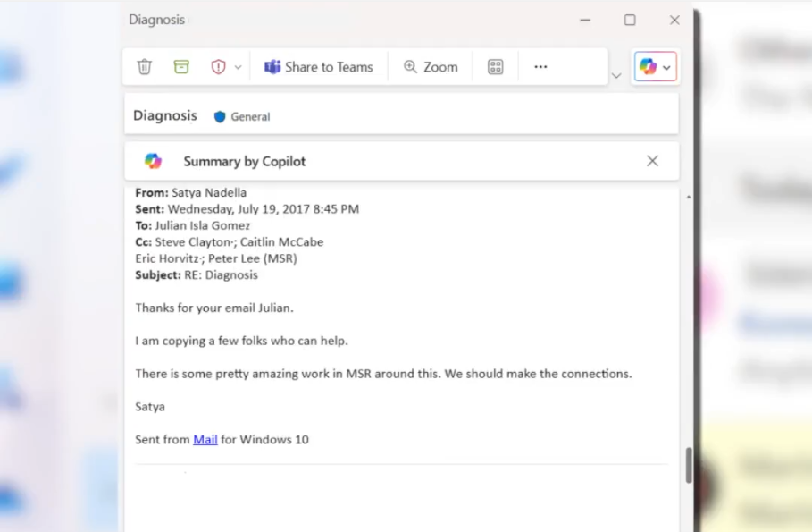Viewport: 812px width, 532px height.
Task: Click the Copilot logo in summary bar
Action: (x=154, y=161)
